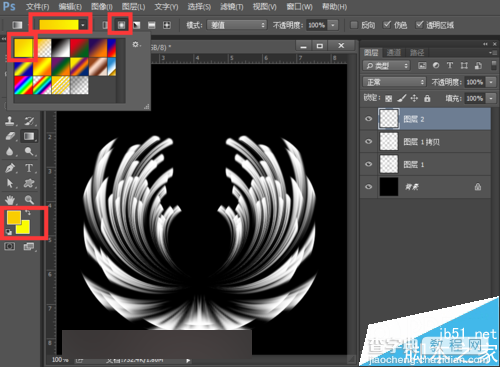The height and width of the screenshot is (367, 500).
Task: Open the 编辑(E) menu
Action: 70,7
